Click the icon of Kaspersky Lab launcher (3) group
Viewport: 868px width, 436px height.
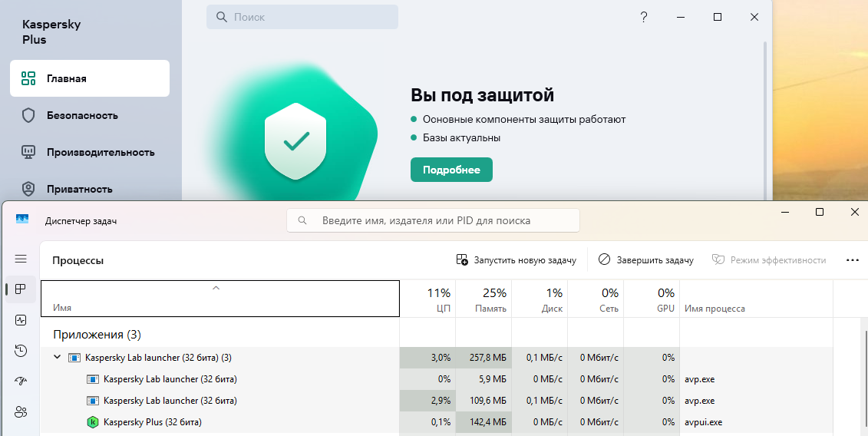click(74, 358)
